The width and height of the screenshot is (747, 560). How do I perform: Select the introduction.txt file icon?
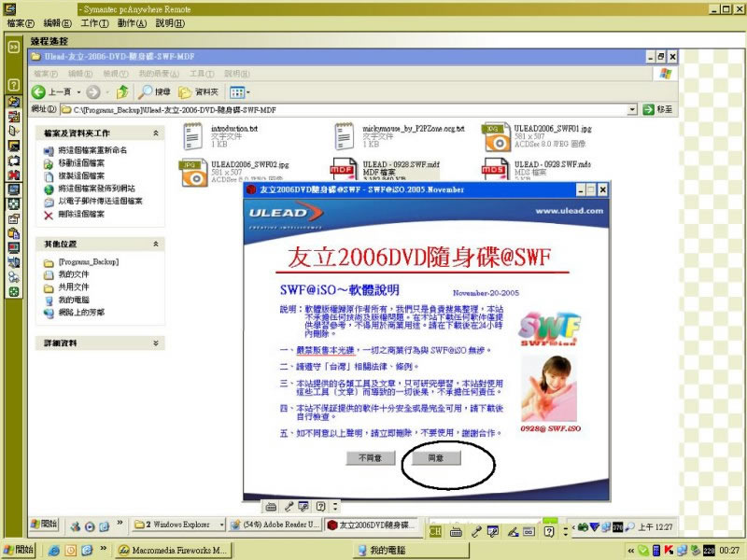click(192, 136)
